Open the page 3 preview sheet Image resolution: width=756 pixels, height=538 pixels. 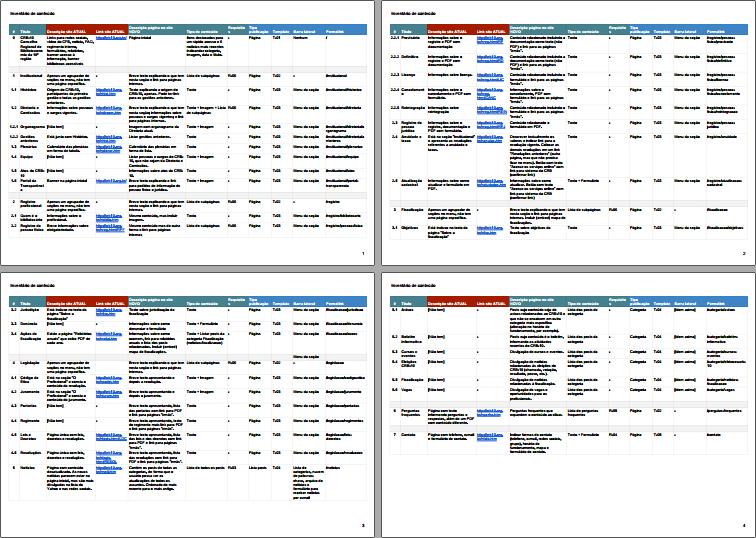(187, 404)
